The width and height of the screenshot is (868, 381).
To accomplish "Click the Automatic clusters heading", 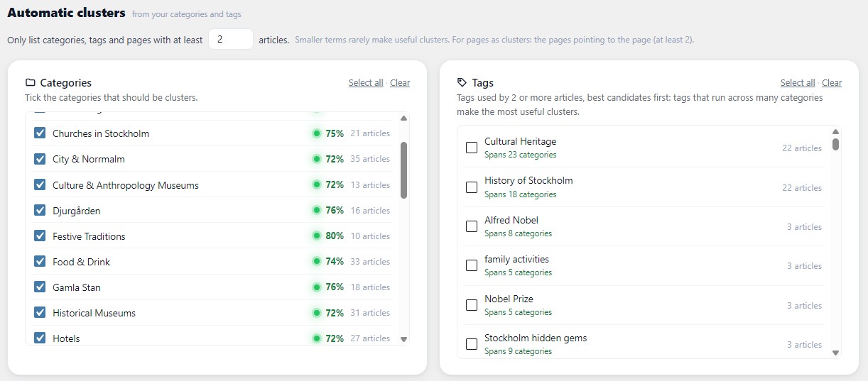I will pyautogui.click(x=66, y=13).
